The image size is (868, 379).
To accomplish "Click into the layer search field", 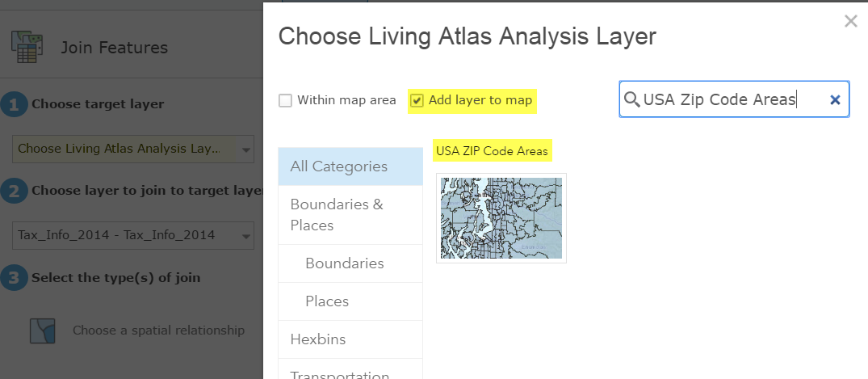I will [x=727, y=99].
